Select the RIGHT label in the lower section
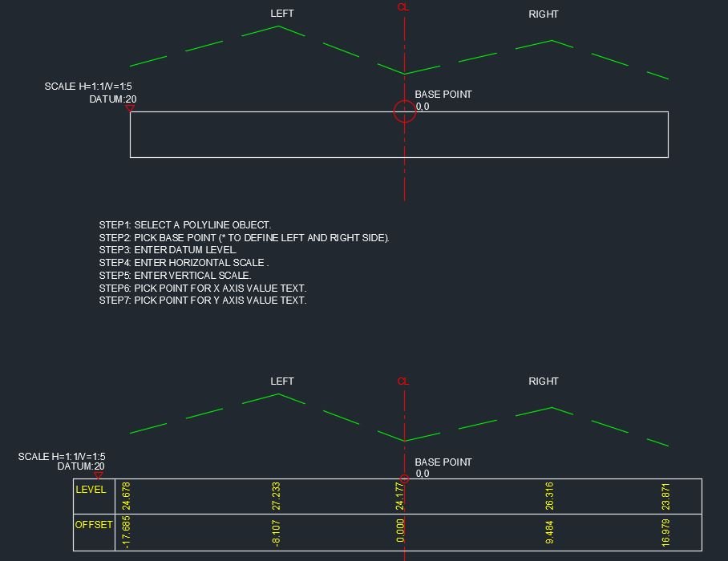Viewport: 728px width, 561px height. click(x=544, y=381)
